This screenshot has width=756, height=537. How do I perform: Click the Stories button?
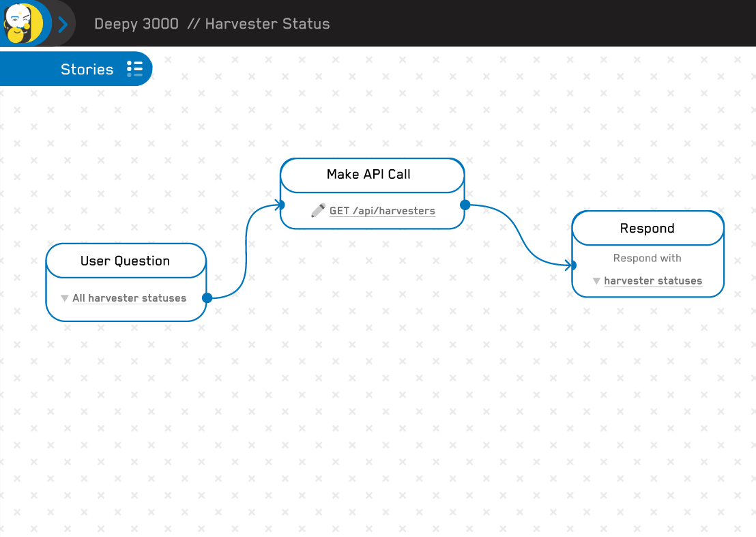click(88, 68)
